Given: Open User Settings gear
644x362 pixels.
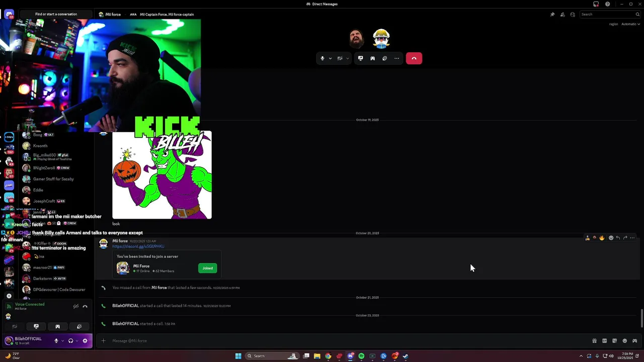Looking at the screenshot, I should 85,341.
